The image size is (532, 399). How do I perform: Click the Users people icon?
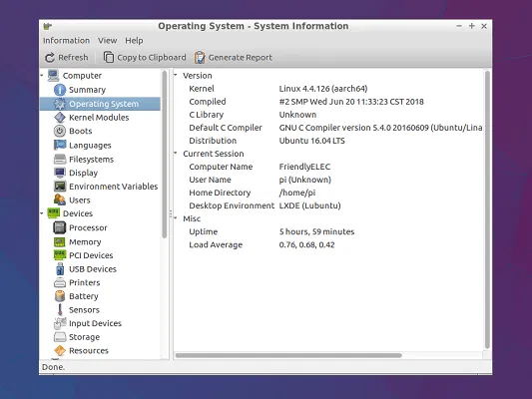(x=60, y=199)
